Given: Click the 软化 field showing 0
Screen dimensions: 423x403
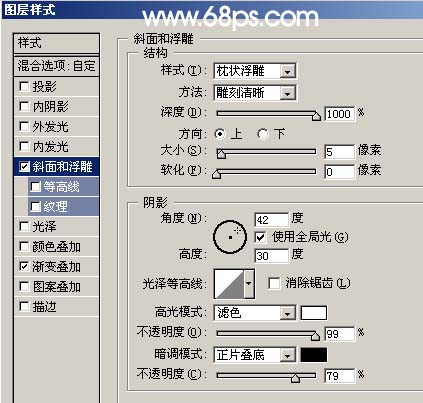Looking at the screenshot, I should click(339, 172).
